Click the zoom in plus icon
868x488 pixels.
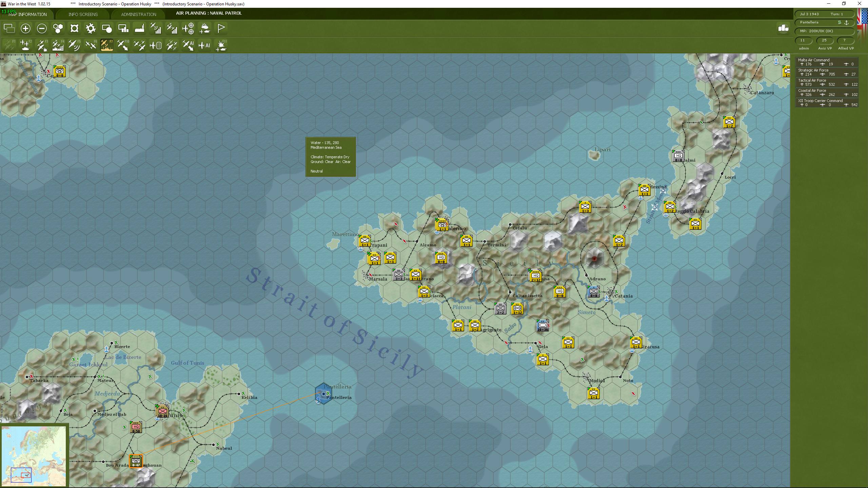click(x=25, y=28)
